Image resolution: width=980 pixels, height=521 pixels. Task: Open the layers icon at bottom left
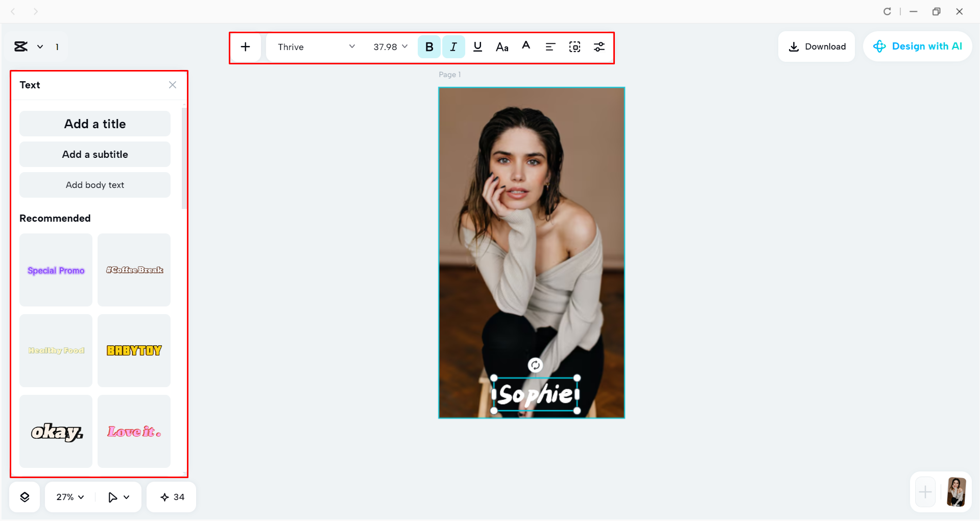24,496
